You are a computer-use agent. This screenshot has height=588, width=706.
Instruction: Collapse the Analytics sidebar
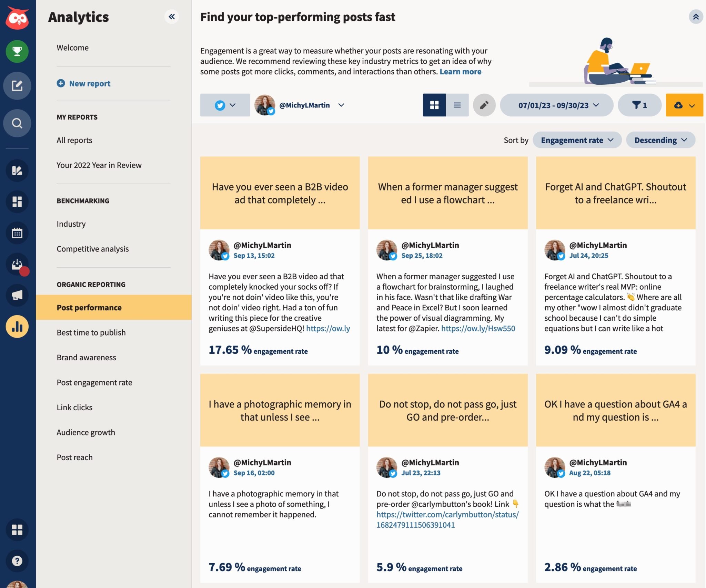click(x=172, y=17)
